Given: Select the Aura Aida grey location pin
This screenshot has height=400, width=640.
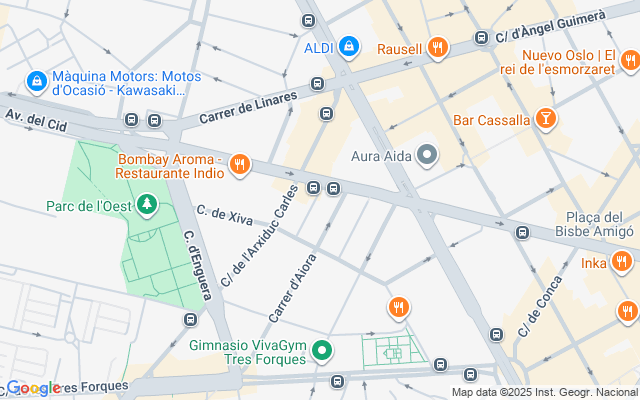Looking at the screenshot, I should (x=427, y=156).
